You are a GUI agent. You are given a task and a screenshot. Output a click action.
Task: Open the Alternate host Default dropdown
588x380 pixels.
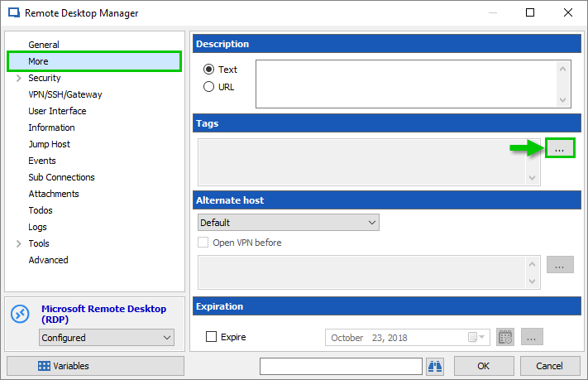(288, 223)
